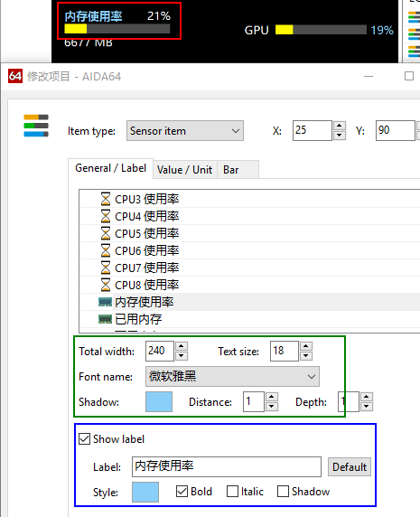Enable the label Shadow checkbox

283,492
